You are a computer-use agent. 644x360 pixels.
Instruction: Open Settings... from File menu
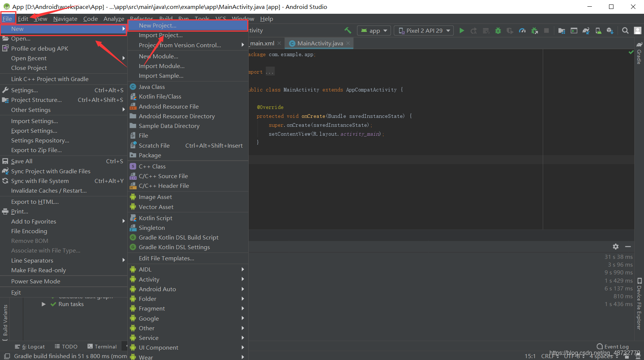(63, 90)
